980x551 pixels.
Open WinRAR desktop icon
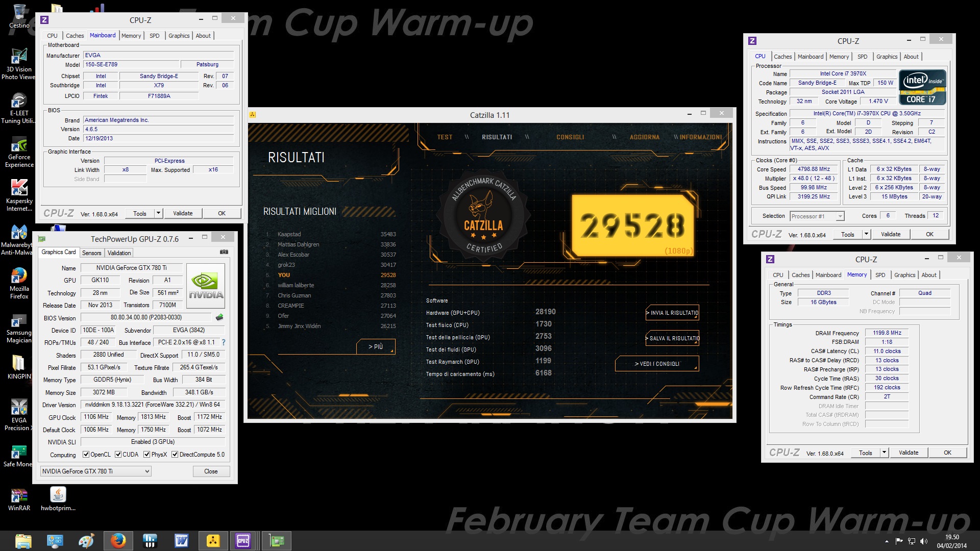pos(19,499)
